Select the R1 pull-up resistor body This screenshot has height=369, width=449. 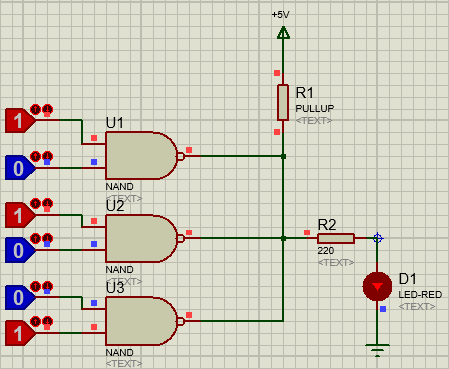(283, 103)
